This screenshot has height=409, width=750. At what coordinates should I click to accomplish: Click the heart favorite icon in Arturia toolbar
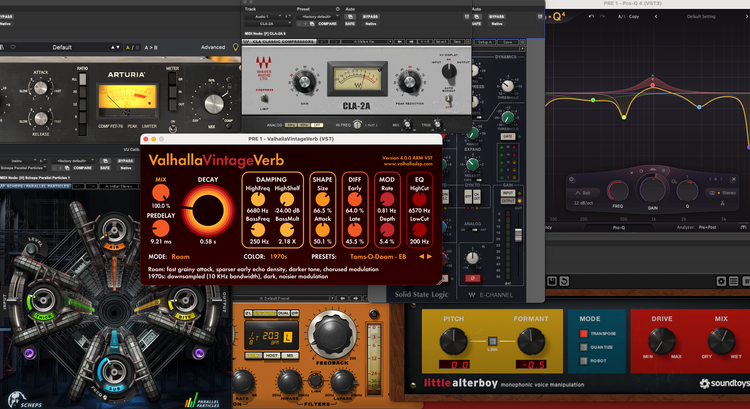pos(13,47)
